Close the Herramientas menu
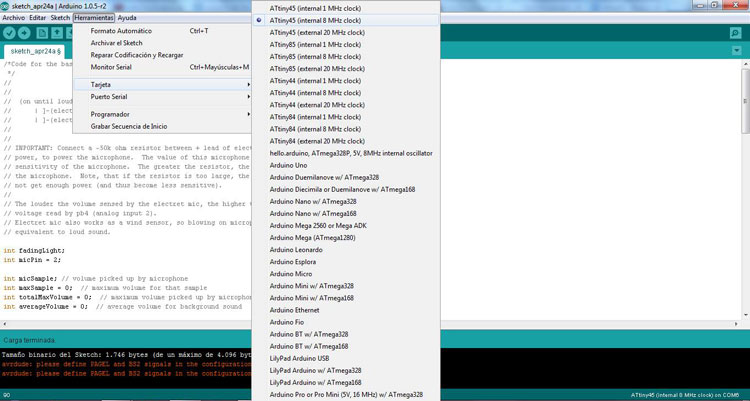The height and width of the screenshot is (401, 750). click(94, 18)
